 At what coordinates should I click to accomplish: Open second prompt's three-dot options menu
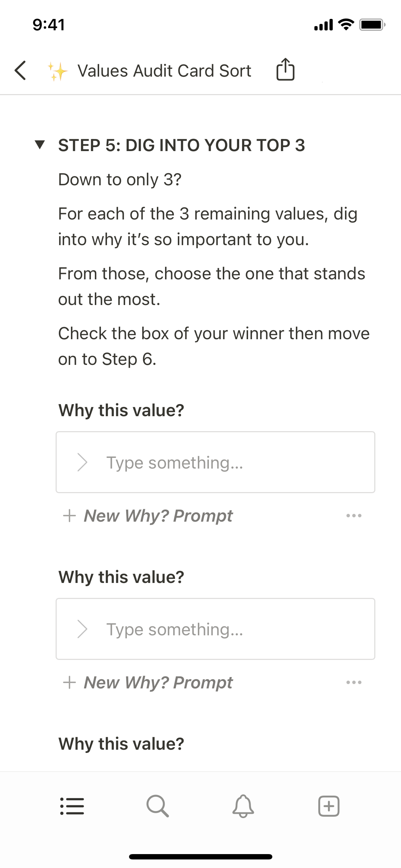tap(354, 682)
